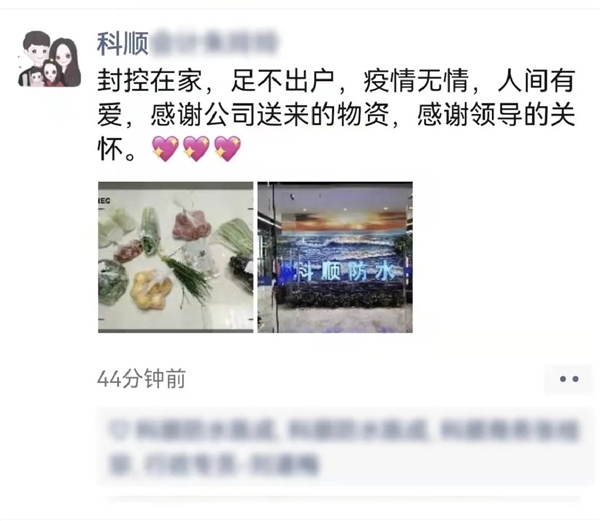This screenshot has width=600, height=521.
Task: Open the cartoon family avatar profile
Action: (x=49, y=59)
